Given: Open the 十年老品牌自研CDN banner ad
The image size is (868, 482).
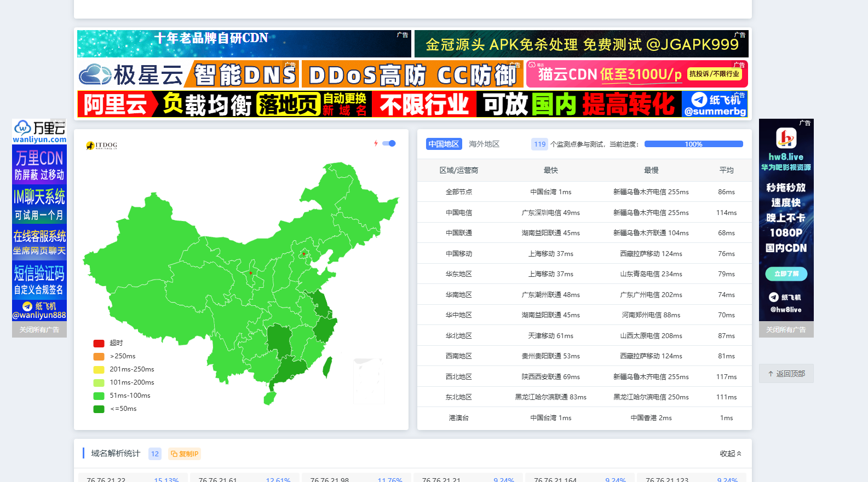Looking at the screenshot, I should point(244,44).
